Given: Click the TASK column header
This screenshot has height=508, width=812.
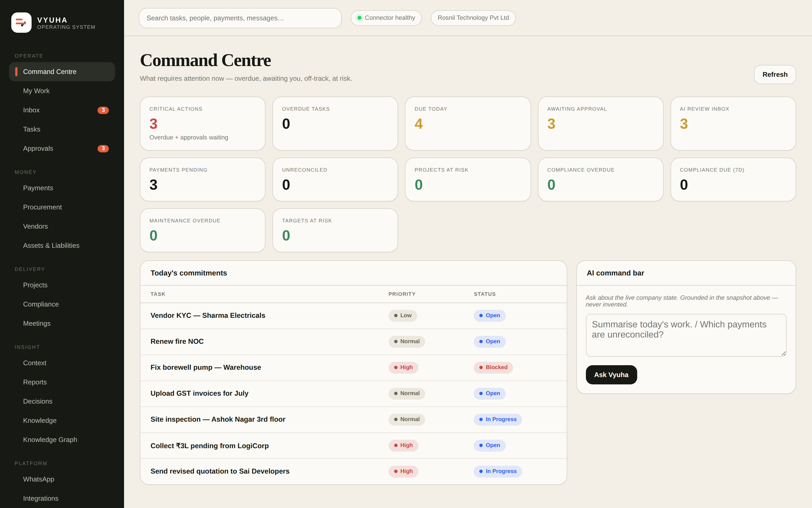Looking at the screenshot, I should pos(158,294).
